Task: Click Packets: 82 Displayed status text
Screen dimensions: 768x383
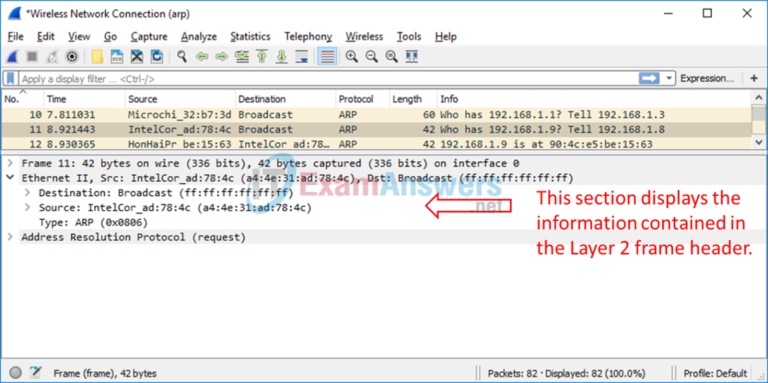Action: pyautogui.click(x=566, y=373)
